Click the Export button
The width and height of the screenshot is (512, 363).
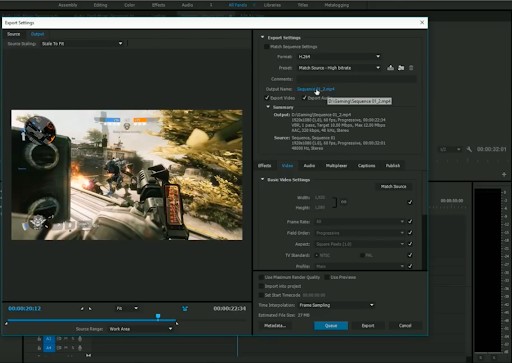368,326
